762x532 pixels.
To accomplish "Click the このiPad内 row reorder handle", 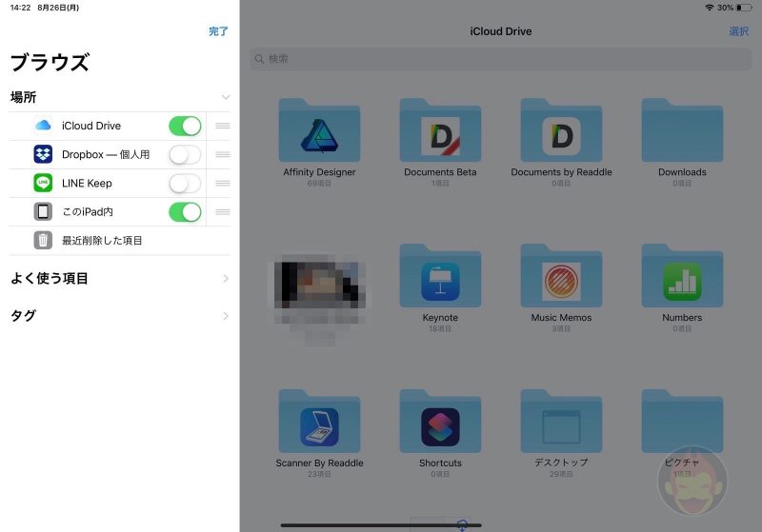I will coord(223,211).
